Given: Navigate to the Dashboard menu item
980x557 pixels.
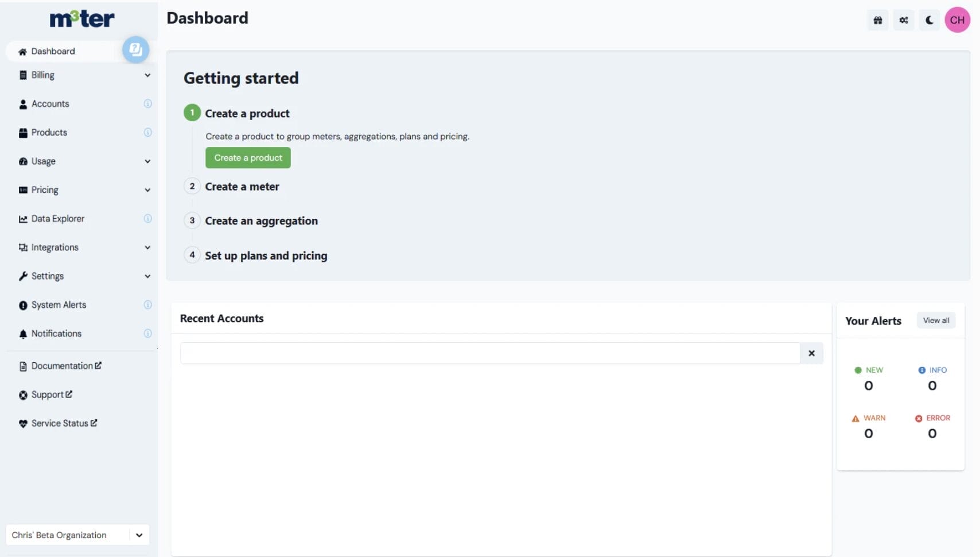Looking at the screenshot, I should pos(53,51).
